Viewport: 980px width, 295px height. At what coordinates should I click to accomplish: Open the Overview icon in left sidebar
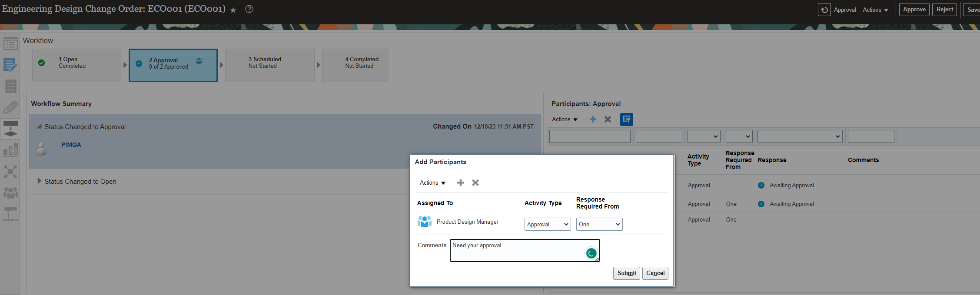coord(10,44)
